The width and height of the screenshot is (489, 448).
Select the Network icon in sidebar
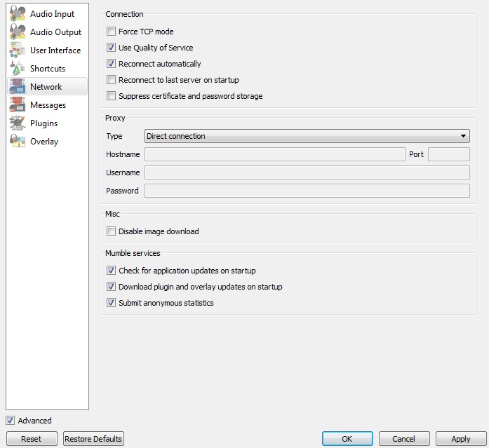coord(18,87)
